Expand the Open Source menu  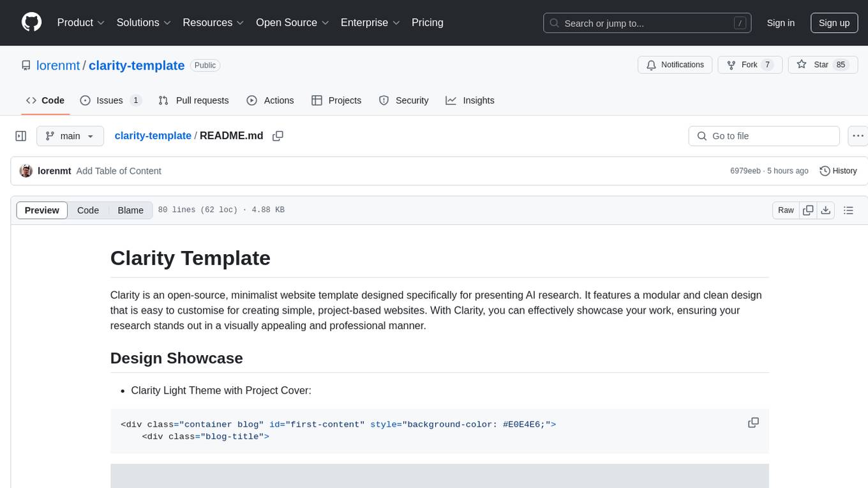[x=292, y=22]
